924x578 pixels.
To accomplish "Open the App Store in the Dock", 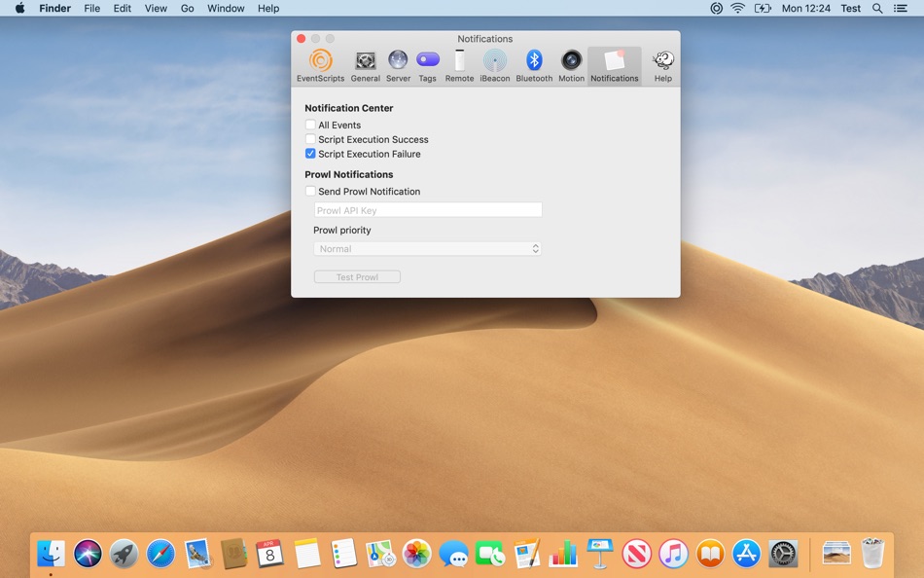I will (x=747, y=554).
